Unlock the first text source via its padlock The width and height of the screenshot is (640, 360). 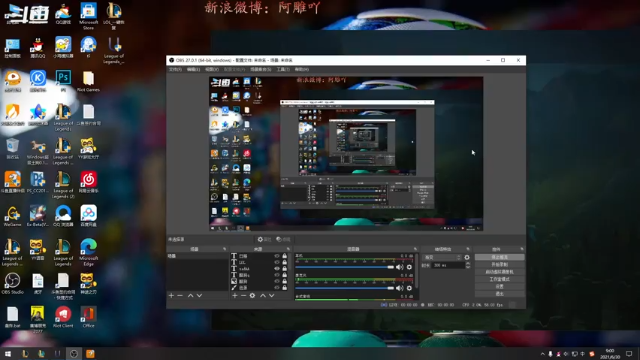click(284, 256)
